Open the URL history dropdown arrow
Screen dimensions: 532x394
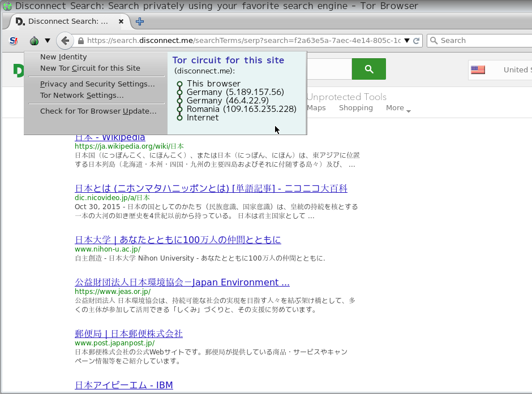coord(407,41)
